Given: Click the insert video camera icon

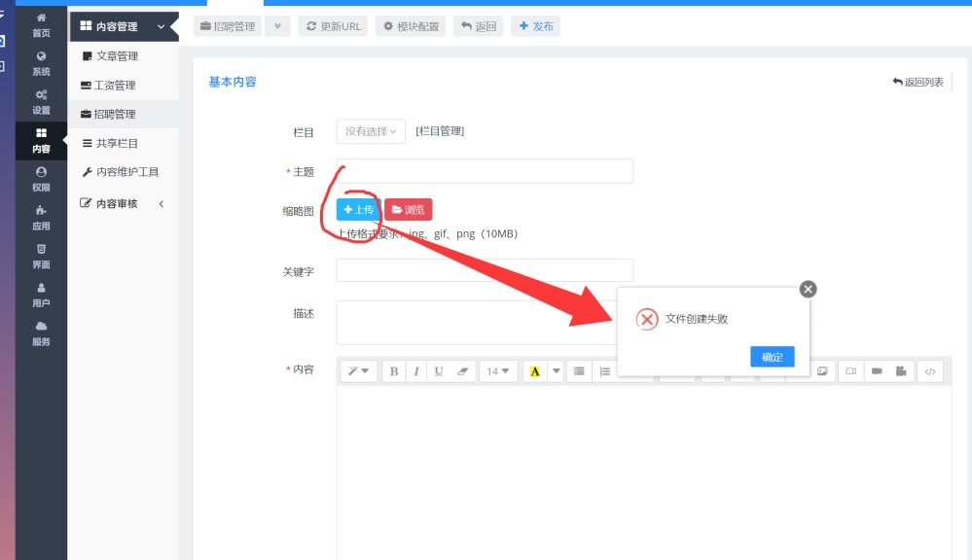Looking at the screenshot, I should click(x=877, y=371).
